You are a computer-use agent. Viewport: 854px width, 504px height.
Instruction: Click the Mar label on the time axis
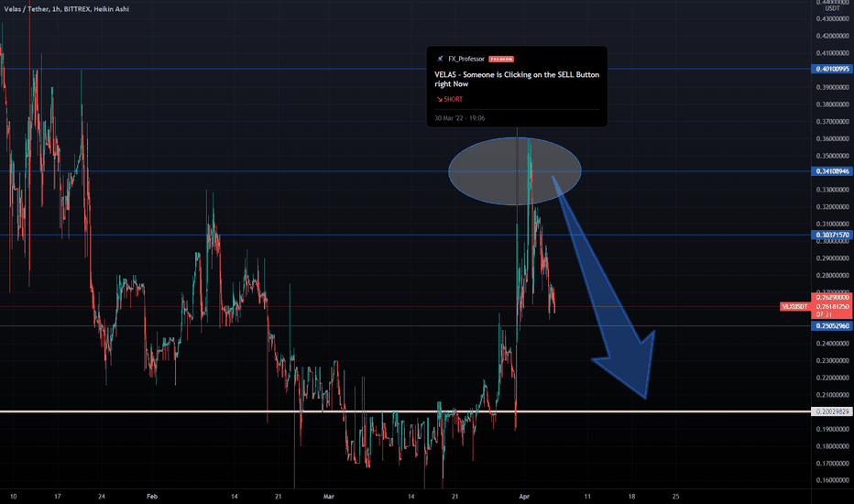coord(328,497)
